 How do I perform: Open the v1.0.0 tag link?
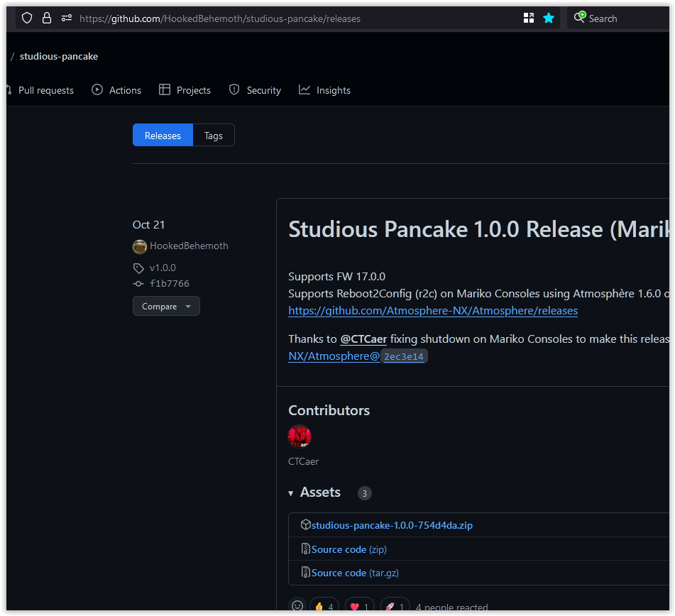163,268
